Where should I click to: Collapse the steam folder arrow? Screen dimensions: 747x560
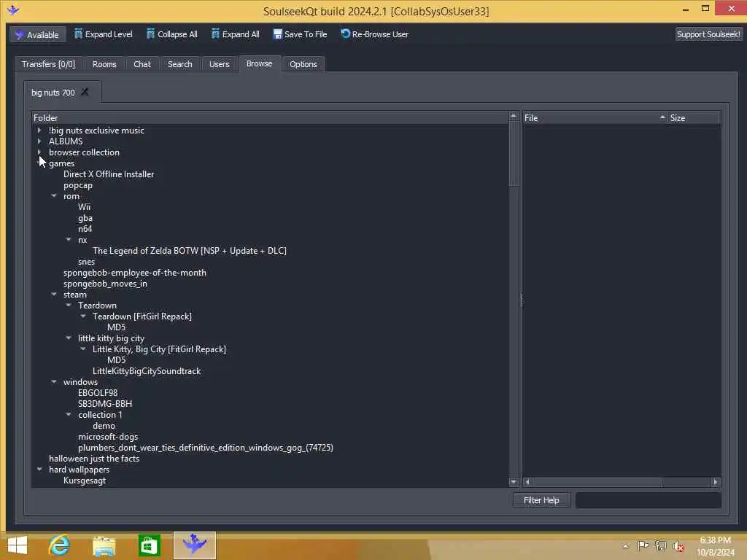pyautogui.click(x=54, y=295)
